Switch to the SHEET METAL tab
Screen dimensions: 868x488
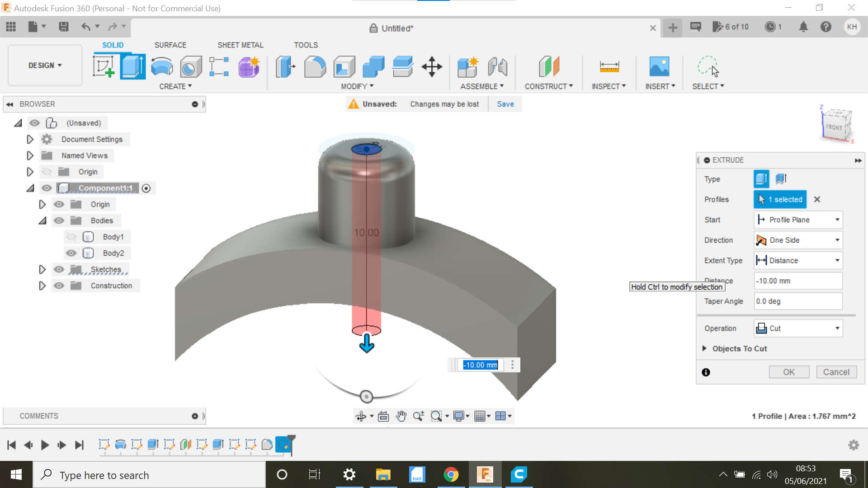pyautogui.click(x=240, y=45)
